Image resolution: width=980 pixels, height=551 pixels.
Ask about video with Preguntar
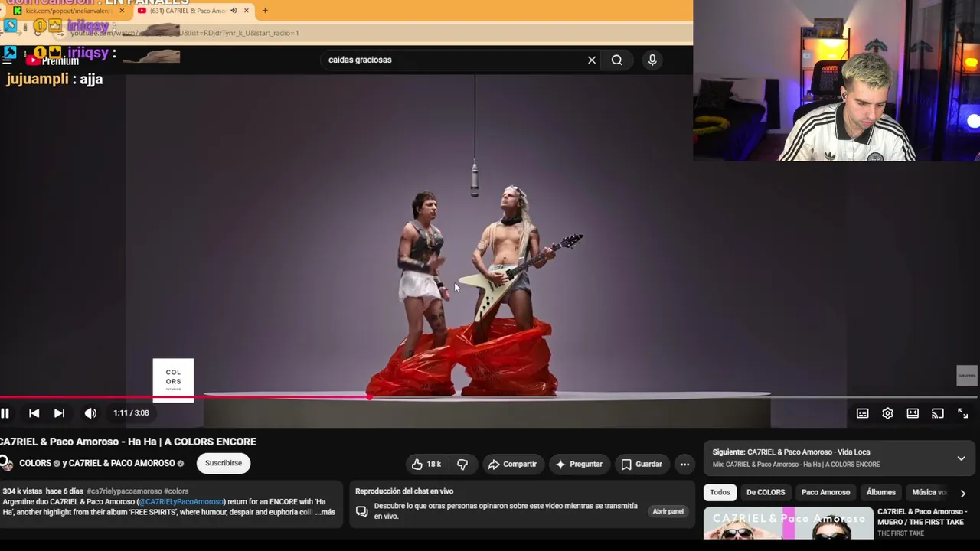coord(579,464)
